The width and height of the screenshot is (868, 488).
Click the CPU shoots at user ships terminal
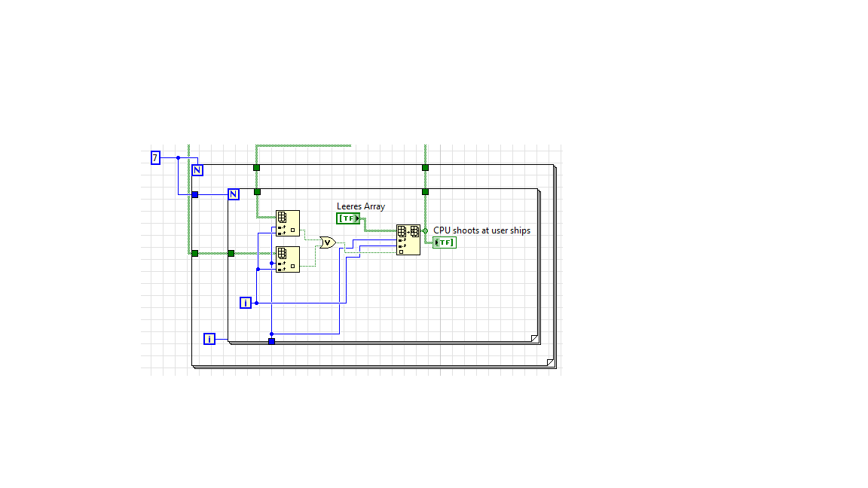pyautogui.click(x=445, y=242)
